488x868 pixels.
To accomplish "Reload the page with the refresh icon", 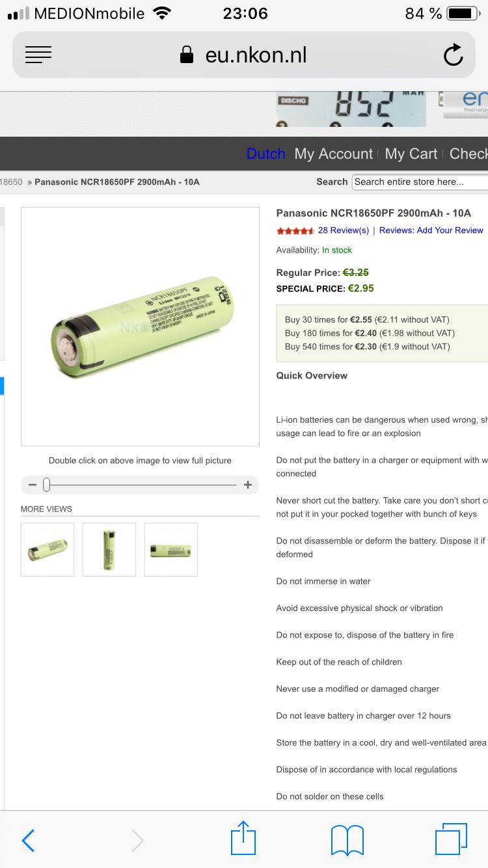I will point(453,55).
